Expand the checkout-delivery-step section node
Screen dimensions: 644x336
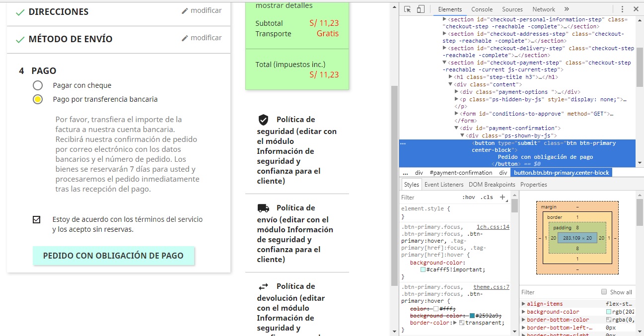(445, 48)
